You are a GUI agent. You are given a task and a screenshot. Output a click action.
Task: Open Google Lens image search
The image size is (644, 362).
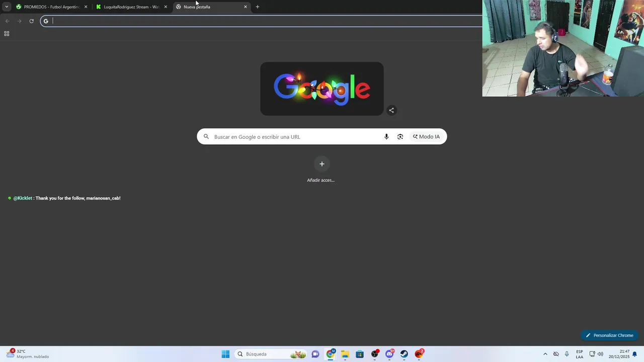pos(400,137)
